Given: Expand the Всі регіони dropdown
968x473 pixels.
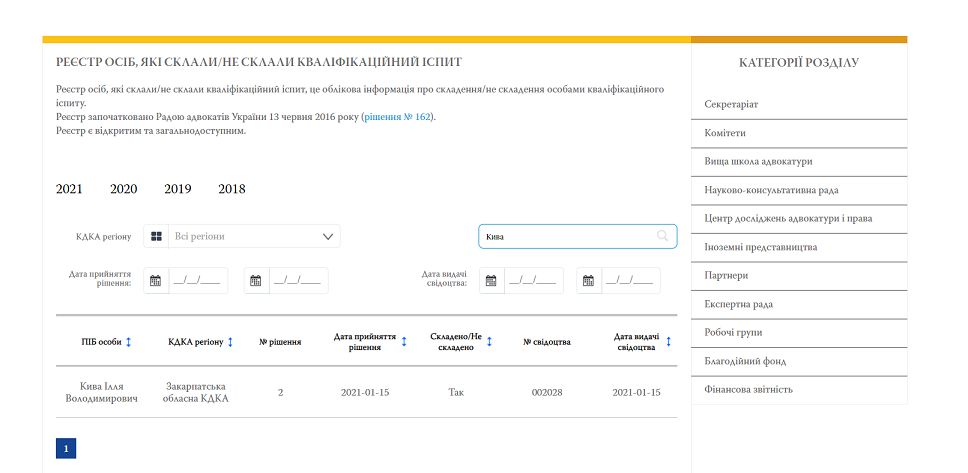Looking at the screenshot, I should [x=328, y=237].
